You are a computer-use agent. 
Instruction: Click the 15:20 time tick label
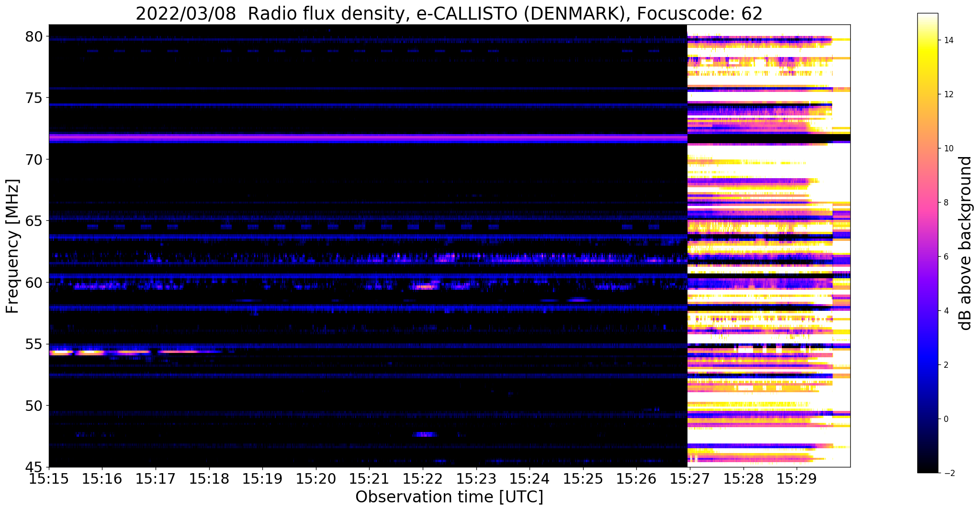point(316,478)
